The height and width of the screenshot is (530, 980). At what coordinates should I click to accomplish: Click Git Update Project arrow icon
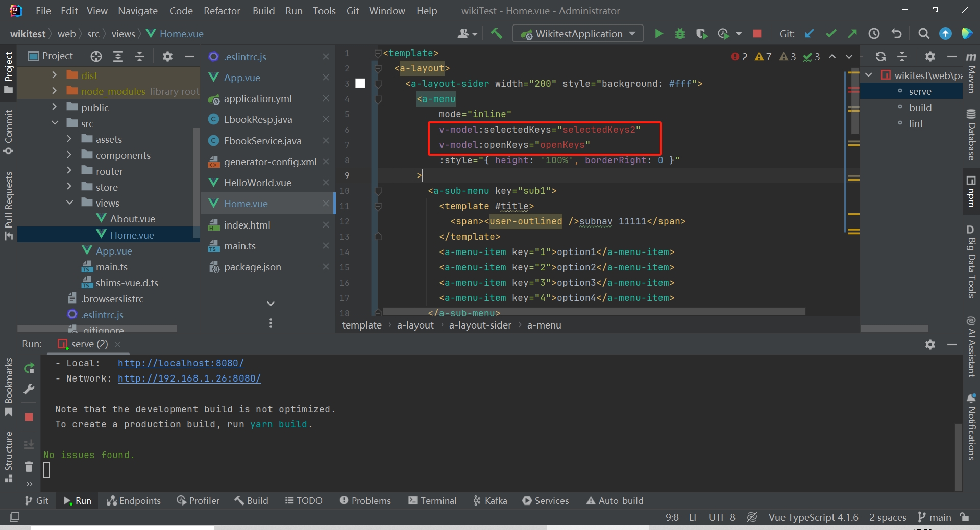coord(809,34)
